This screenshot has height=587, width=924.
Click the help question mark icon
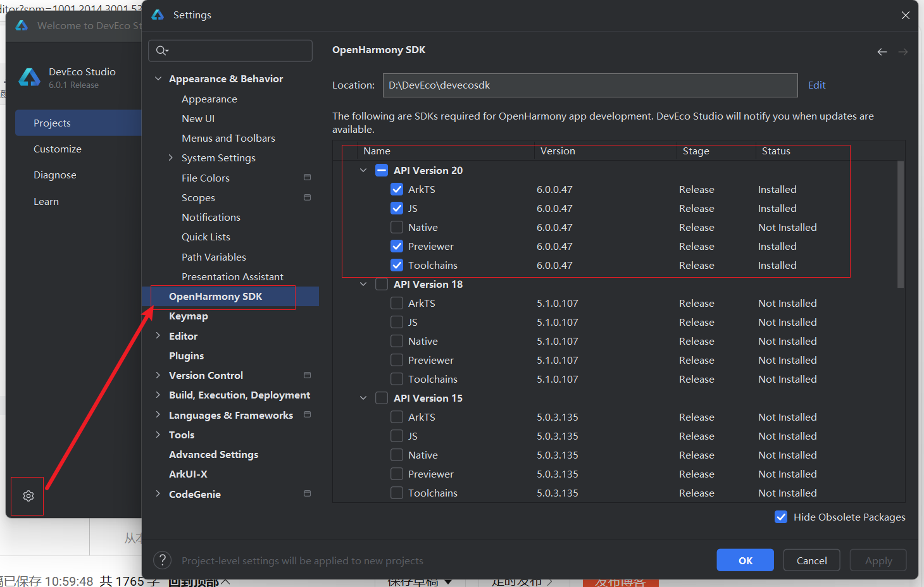point(163,560)
